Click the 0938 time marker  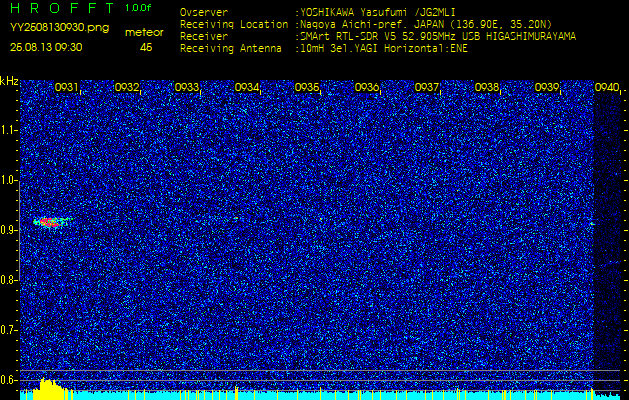(487, 87)
